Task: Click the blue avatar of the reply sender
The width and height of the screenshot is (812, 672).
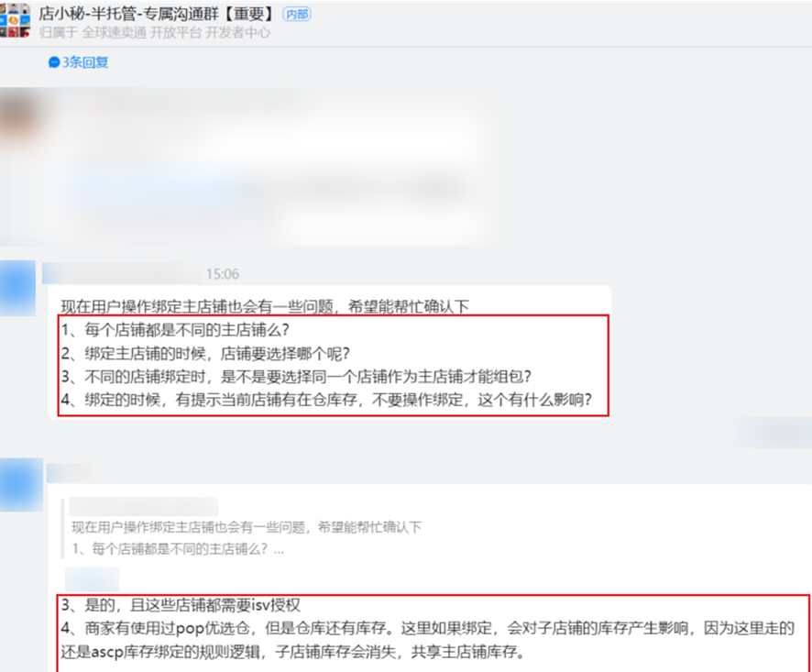Action: pyautogui.click(x=21, y=485)
